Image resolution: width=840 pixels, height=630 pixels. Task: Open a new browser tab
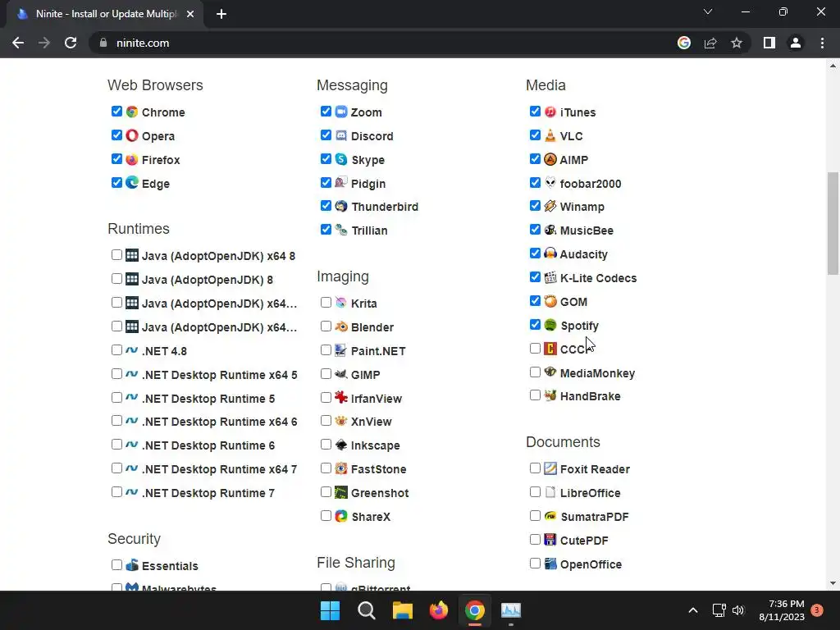(221, 14)
